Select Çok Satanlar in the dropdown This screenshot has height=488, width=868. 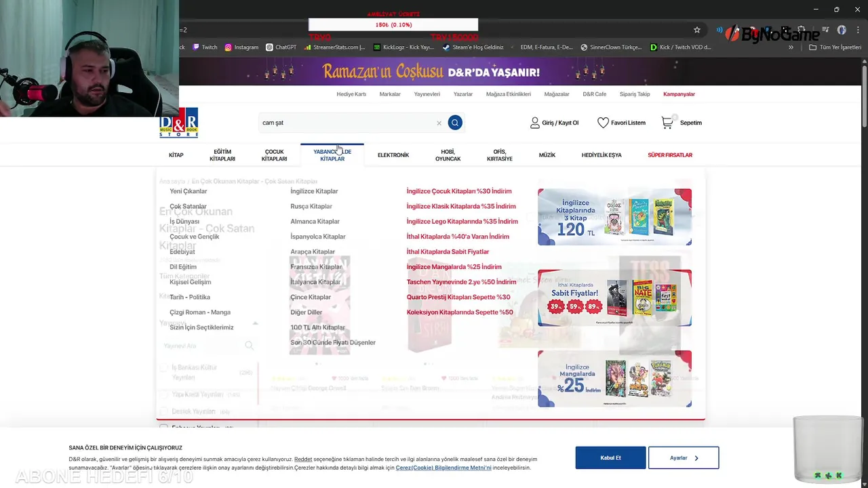coord(189,206)
